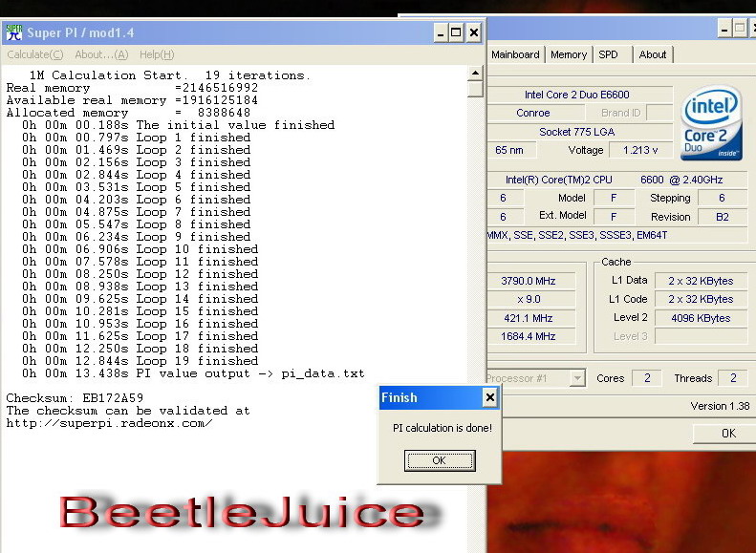Screen dimensions: 756x553
Task: Click the Allocated memory = 8388648 line
Action: click(128, 113)
